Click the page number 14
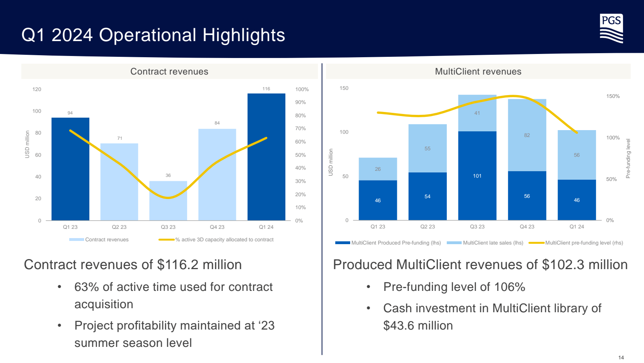644x363 pixels. [621, 358]
